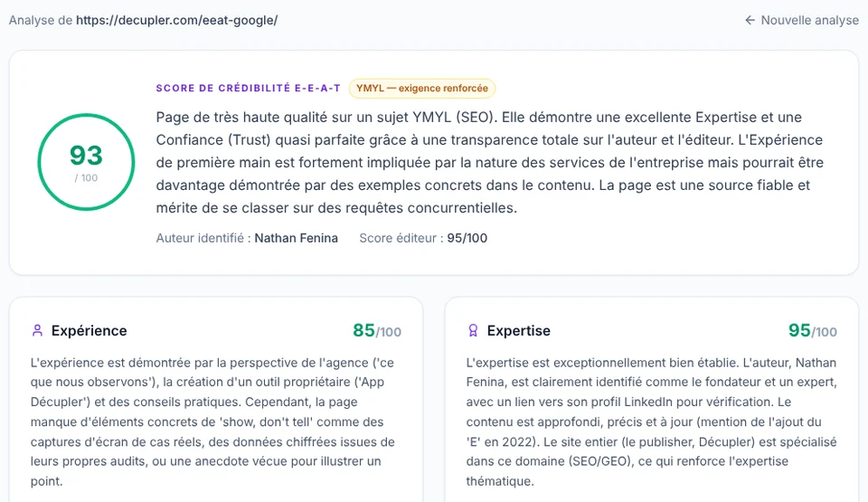The image size is (868, 502).
Task: Open the decupler.com/eeat-google URL
Action: click(176, 21)
